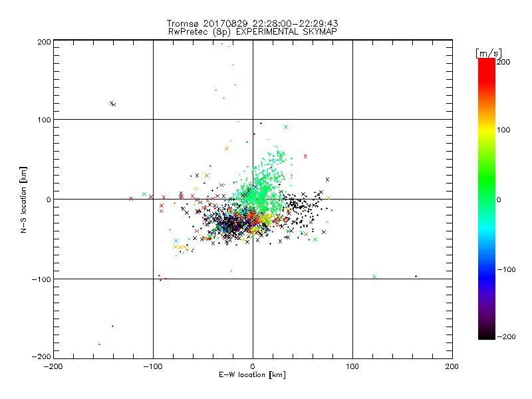This screenshot has height=399, width=532.
Task: Click the '[m/s]' colorbar unit label
Action: [489, 53]
